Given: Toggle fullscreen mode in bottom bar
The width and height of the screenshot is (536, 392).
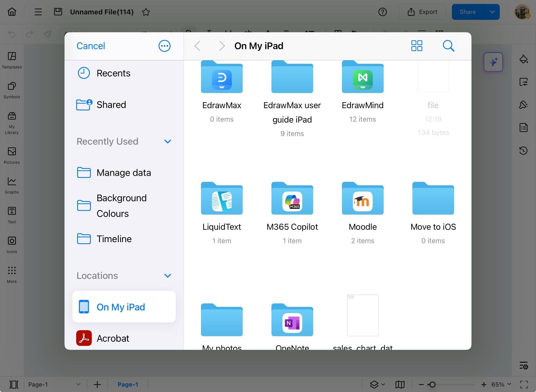Looking at the screenshot, I should tap(524, 384).
